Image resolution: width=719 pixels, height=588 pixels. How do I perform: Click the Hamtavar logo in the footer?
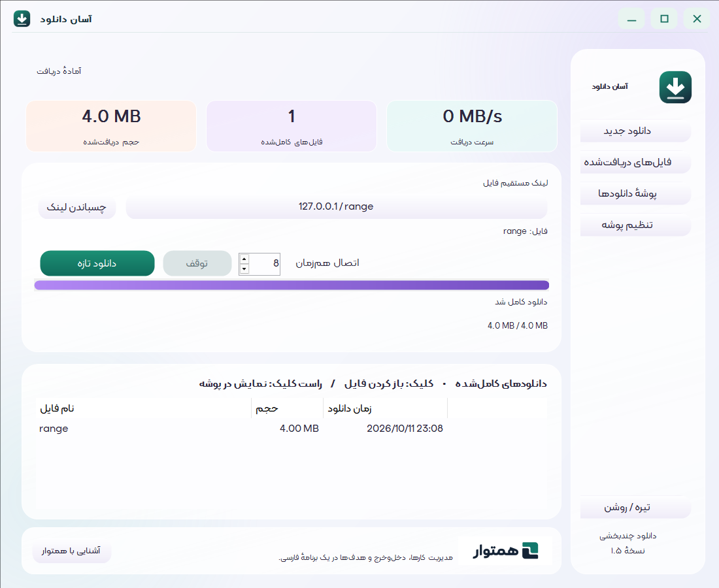[506, 550]
